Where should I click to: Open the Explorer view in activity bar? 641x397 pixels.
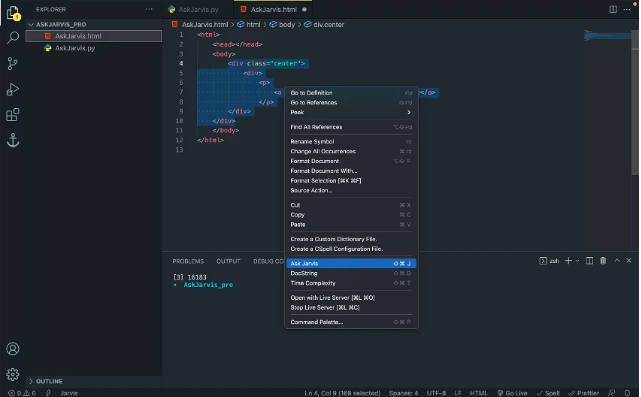click(13, 13)
